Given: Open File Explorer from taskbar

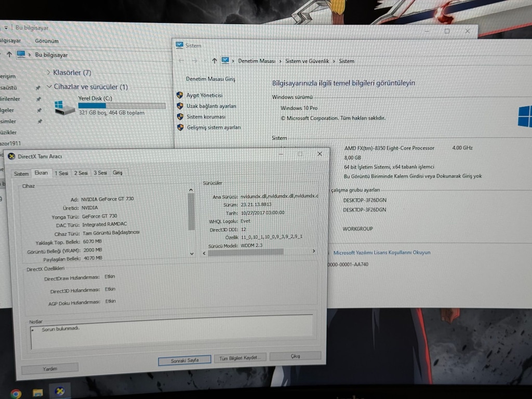Looking at the screenshot, I should click(x=37, y=393).
